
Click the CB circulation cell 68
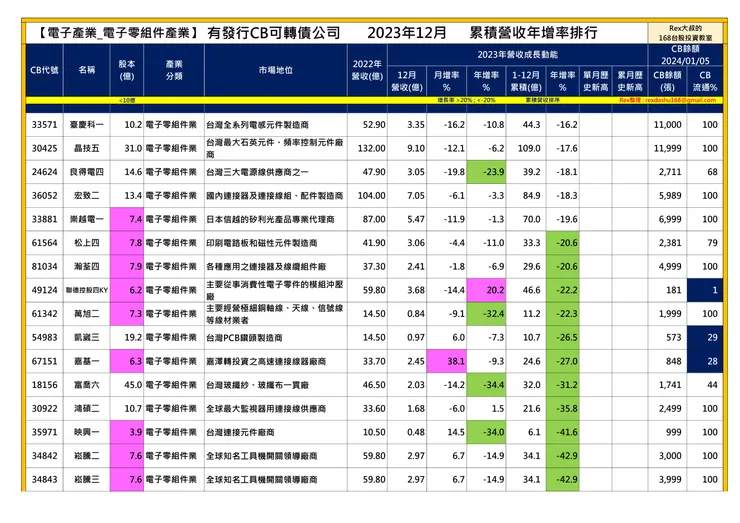(705, 172)
